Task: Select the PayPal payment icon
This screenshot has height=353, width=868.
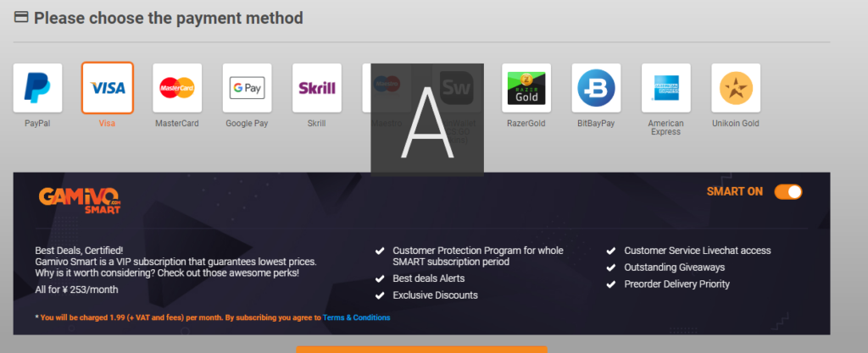Action: 37,88
